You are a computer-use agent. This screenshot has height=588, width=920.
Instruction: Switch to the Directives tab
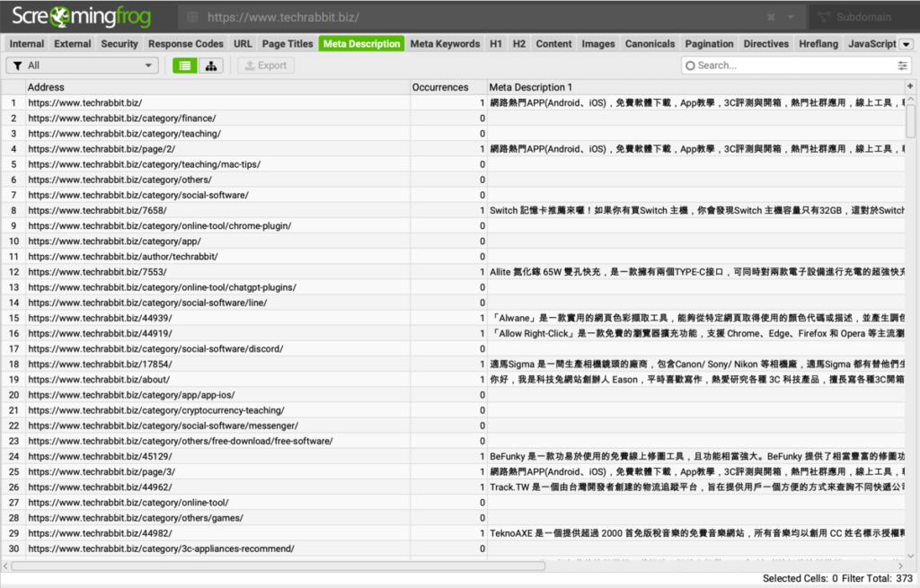pos(766,44)
